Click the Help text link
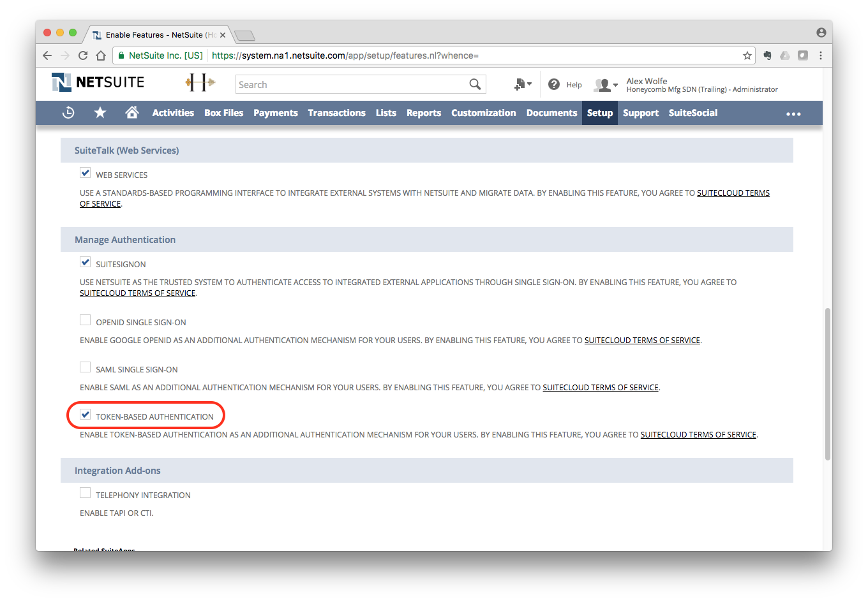This screenshot has height=602, width=868. [574, 85]
